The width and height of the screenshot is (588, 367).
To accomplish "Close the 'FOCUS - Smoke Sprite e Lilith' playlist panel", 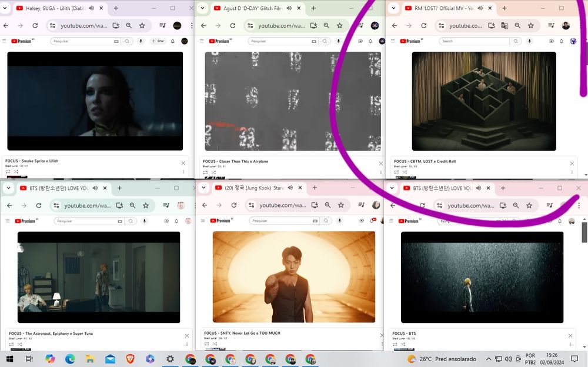I will [183, 163].
